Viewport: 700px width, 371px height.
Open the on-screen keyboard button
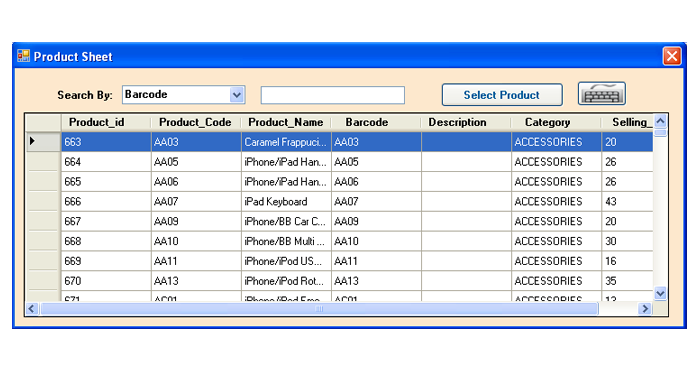coord(601,94)
